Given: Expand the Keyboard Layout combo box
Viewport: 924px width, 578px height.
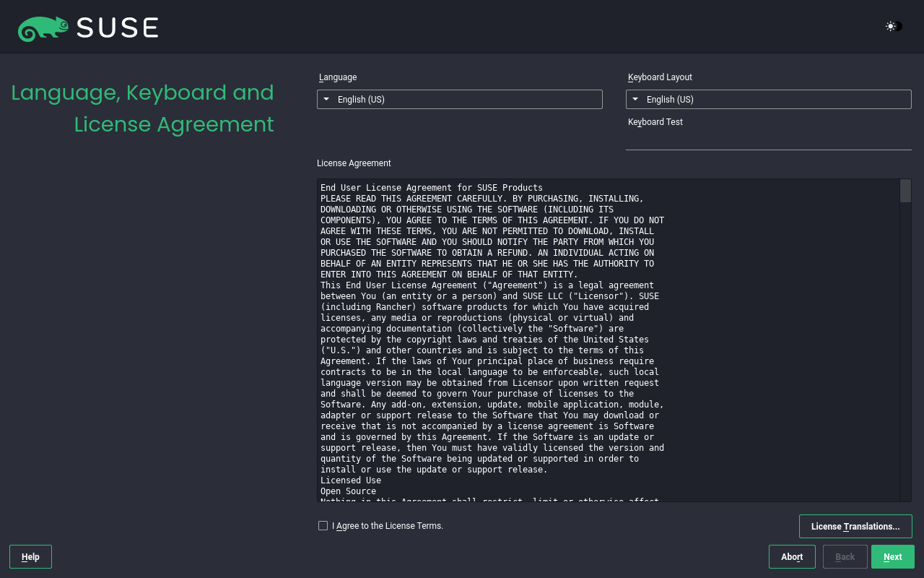Looking at the screenshot, I should pyautogui.click(x=768, y=100).
